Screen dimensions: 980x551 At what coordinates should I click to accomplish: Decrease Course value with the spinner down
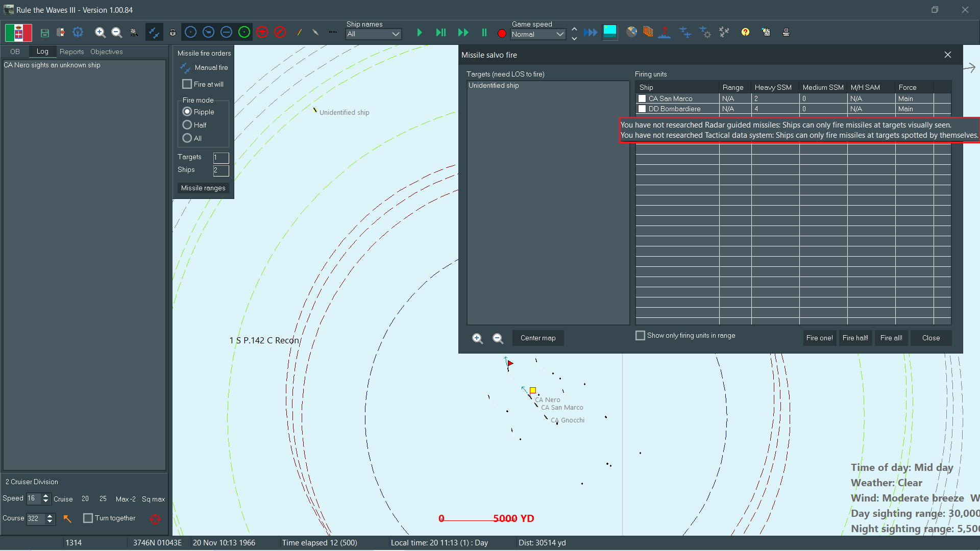(x=50, y=521)
